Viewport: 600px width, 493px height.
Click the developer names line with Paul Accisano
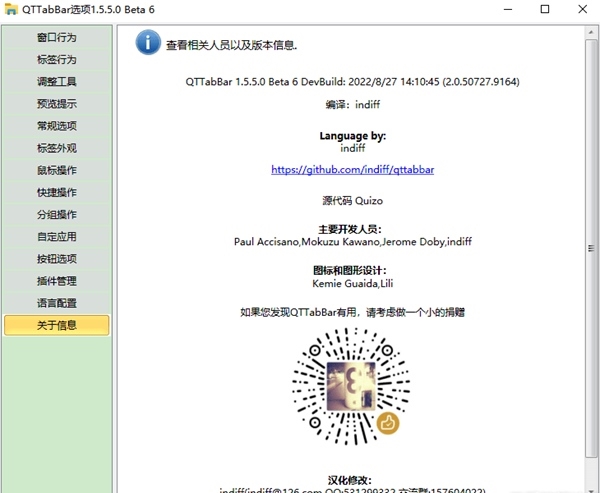point(352,242)
